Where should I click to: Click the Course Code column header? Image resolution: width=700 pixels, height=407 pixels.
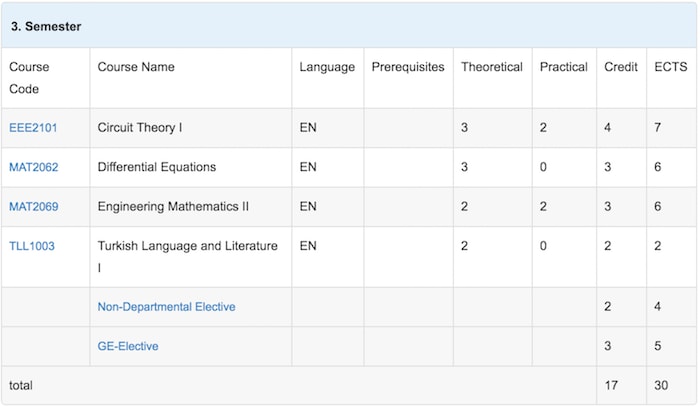pyautogui.click(x=29, y=78)
